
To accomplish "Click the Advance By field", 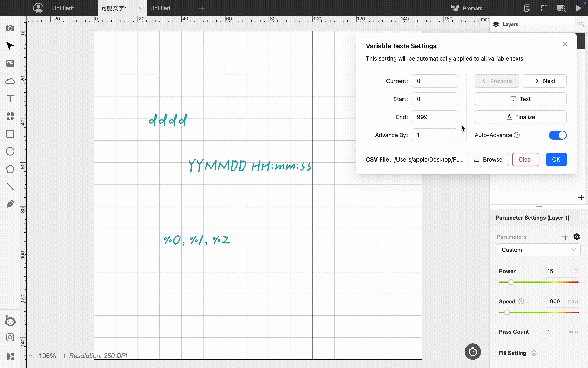I will pyautogui.click(x=435, y=135).
